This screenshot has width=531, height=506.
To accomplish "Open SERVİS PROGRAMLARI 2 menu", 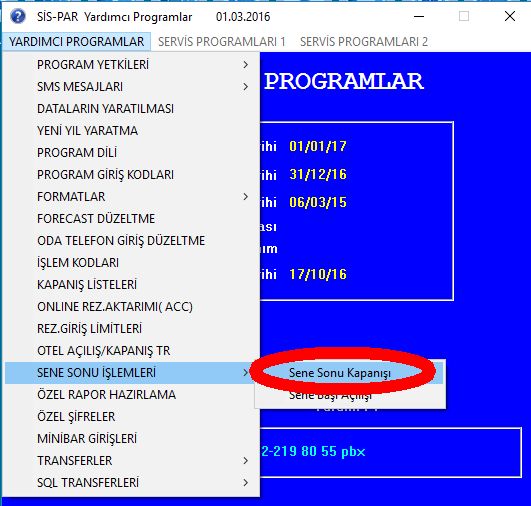I will click(x=364, y=42).
